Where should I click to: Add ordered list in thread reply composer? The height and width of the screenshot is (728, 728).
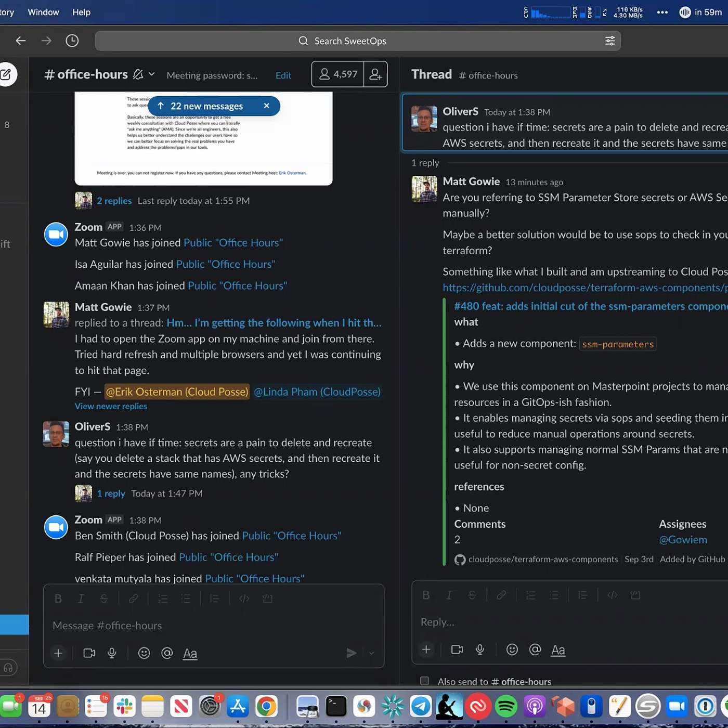(x=531, y=595)
